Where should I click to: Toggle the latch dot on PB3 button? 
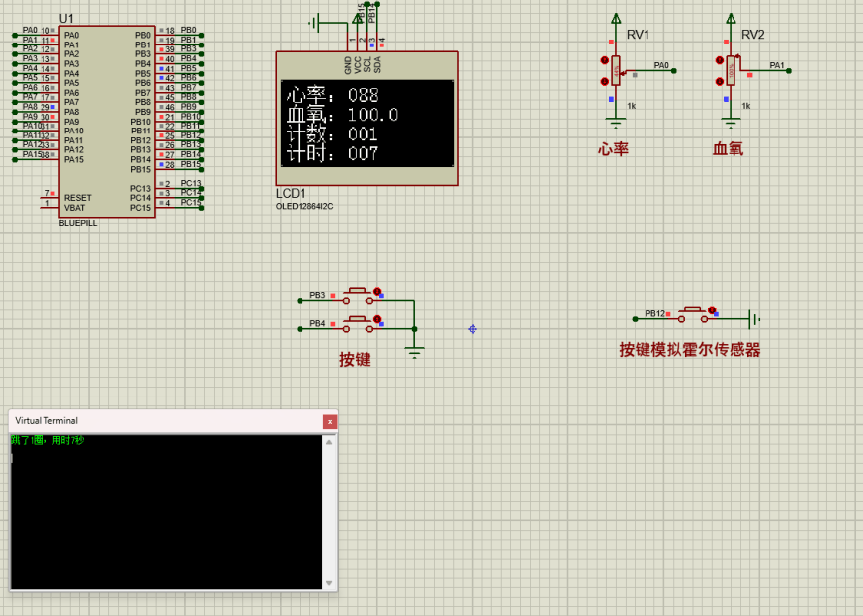tap(377, 291)
